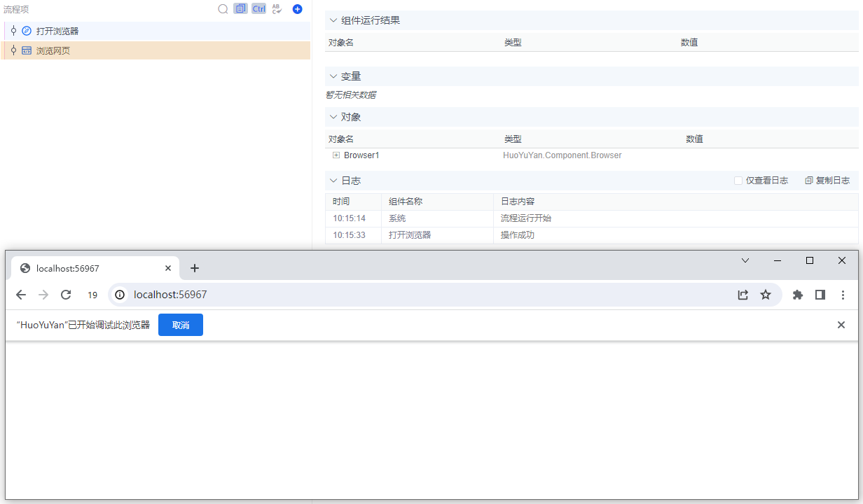Click inside the browser address bar

tap(280, 295)
